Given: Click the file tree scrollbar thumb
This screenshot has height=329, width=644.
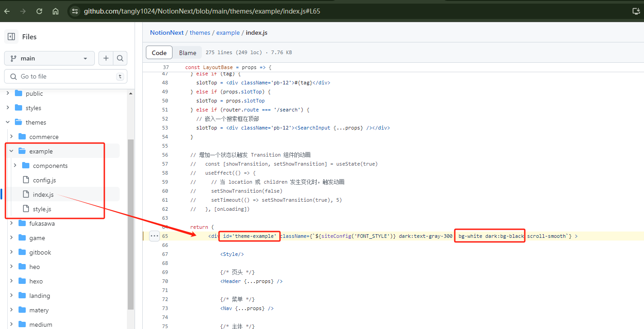Looking at the screenshot, I should click(x=131, y=224).
